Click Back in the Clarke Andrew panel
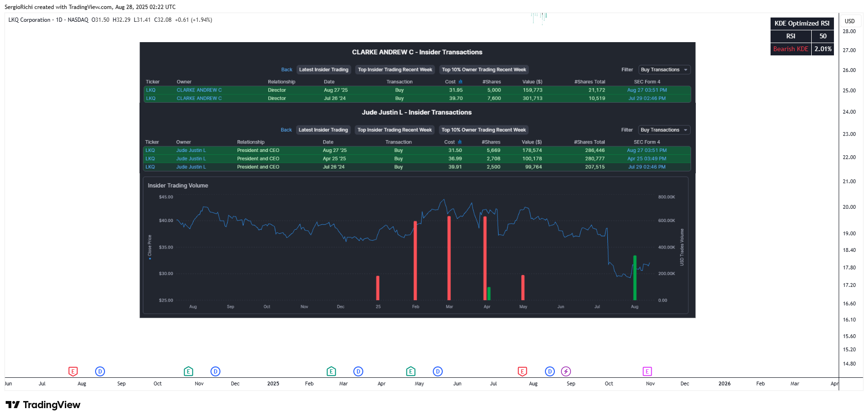The width and height of the screenshot is (868, 419). (x=287, y=70)
